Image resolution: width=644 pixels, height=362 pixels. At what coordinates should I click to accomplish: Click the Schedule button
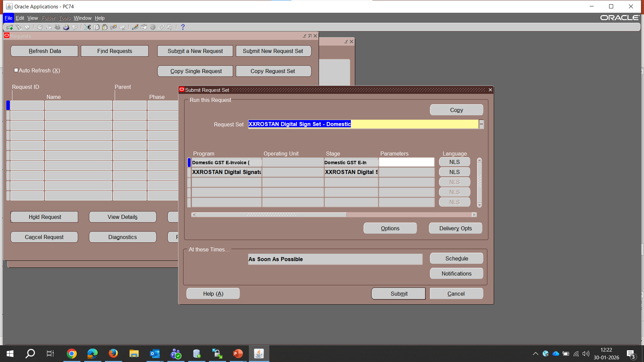tap(457, 258)
